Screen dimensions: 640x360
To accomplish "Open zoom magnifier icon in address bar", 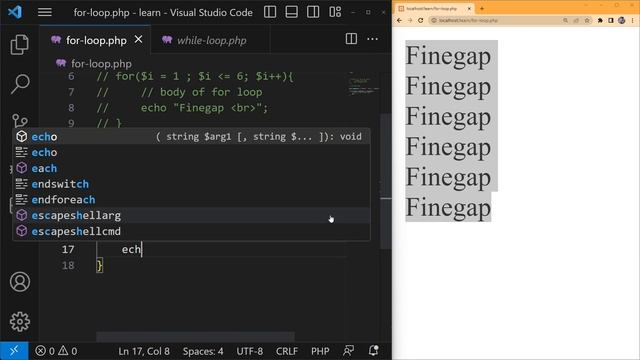I will coord(565,20).
